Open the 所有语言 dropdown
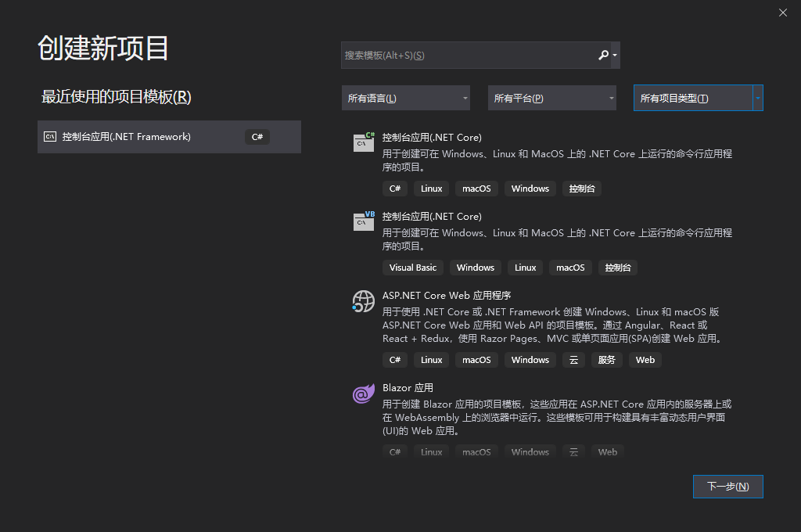 pos(406,98)
